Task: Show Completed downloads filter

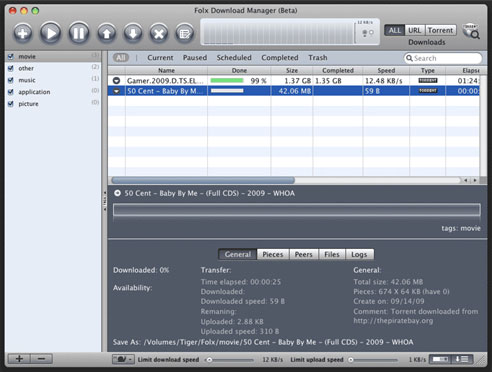Action: pyautogui.click(x=280, y=58)
